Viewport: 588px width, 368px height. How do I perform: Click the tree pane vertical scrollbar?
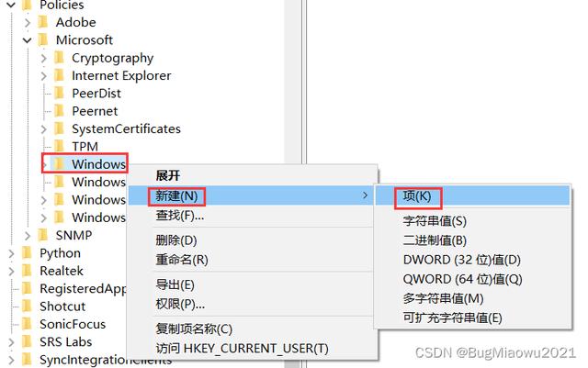292,83
